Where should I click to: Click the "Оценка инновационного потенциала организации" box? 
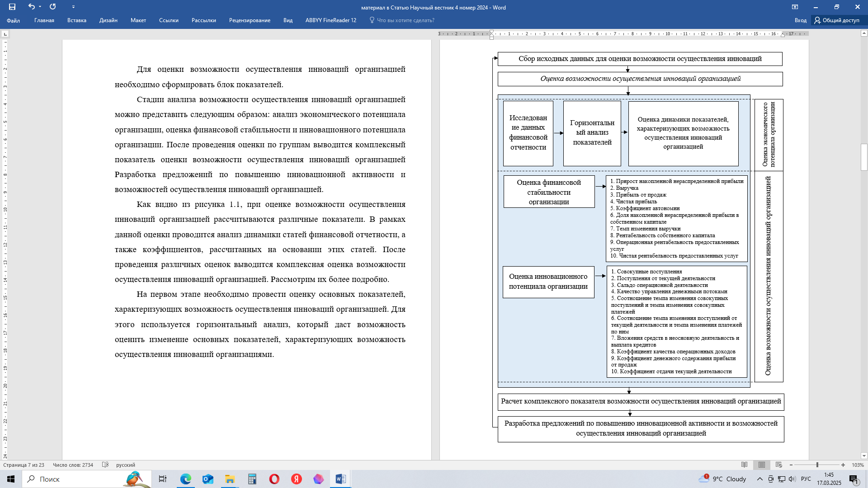(x=548, y=282)
